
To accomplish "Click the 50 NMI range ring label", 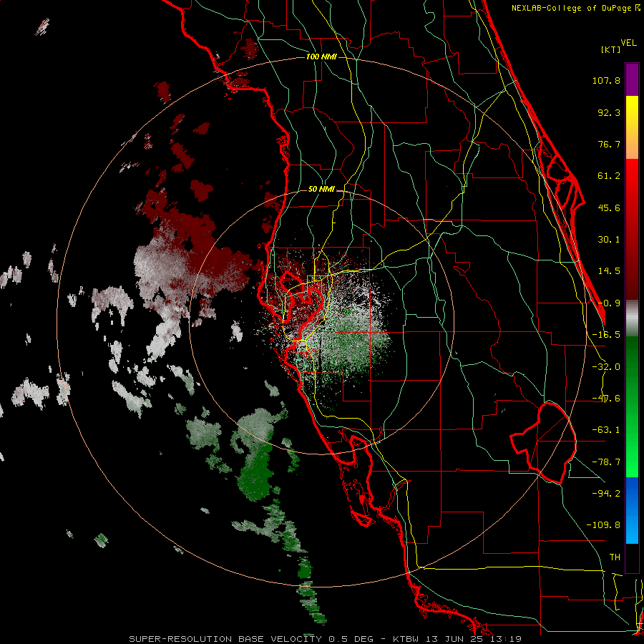I will (x=321, y=190).
